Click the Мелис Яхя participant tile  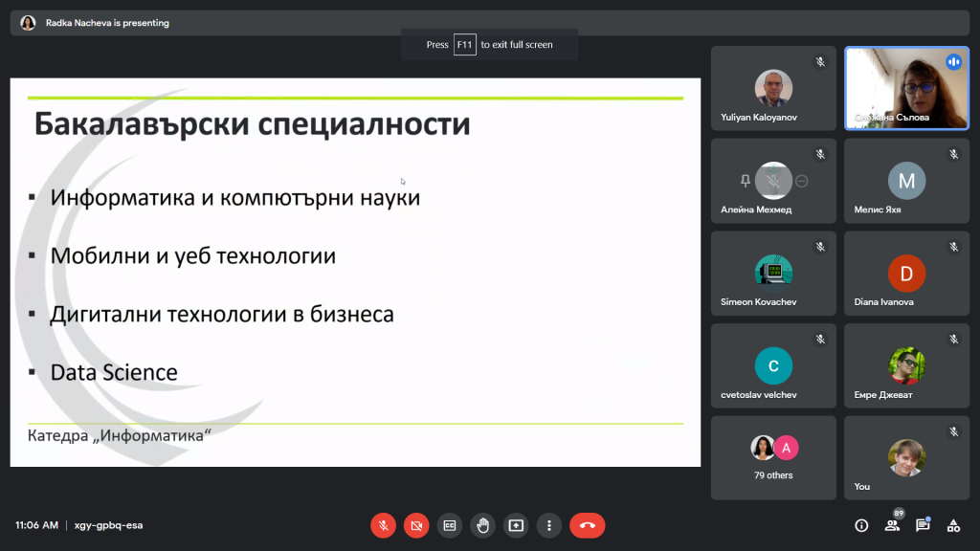pyautogui.click(x=906, y=181)
